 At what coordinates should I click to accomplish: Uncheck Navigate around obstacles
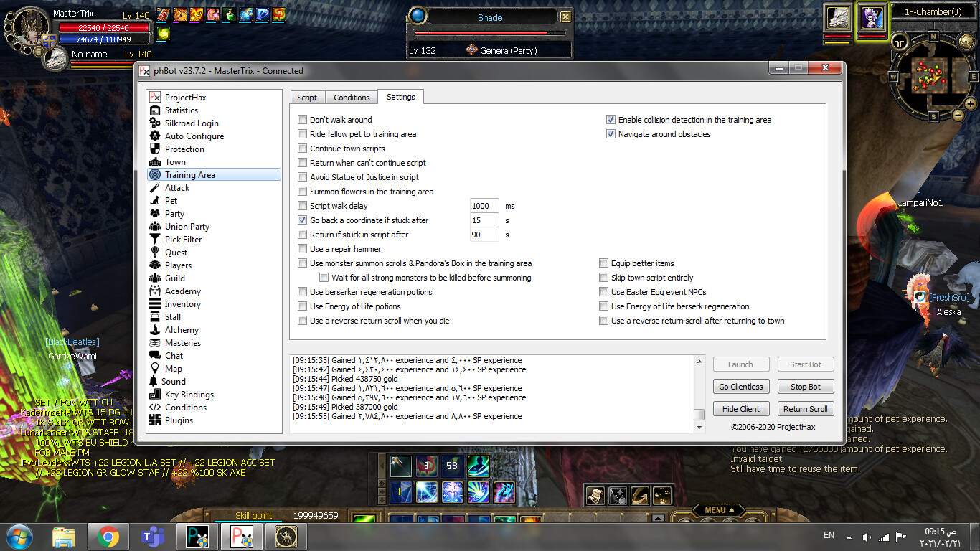[x=611, y=134]
